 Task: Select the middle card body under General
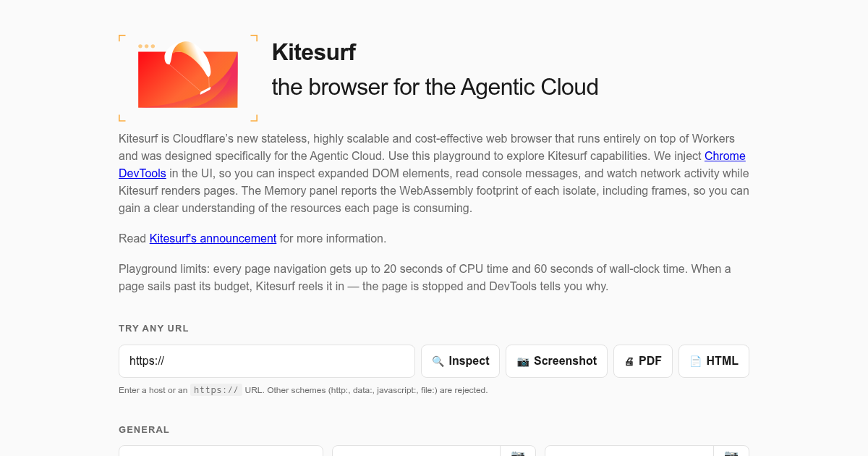click(x=416, y=451)
